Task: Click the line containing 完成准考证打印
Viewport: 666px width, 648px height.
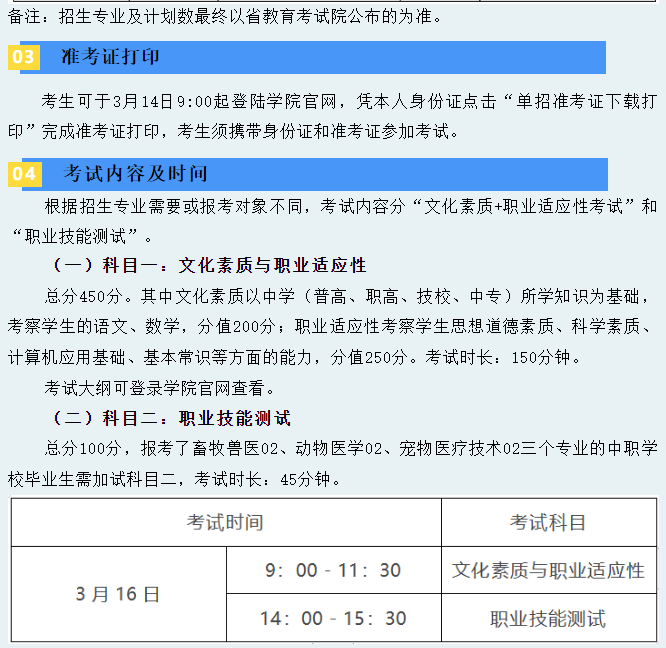Action: (x=234, y=132)
